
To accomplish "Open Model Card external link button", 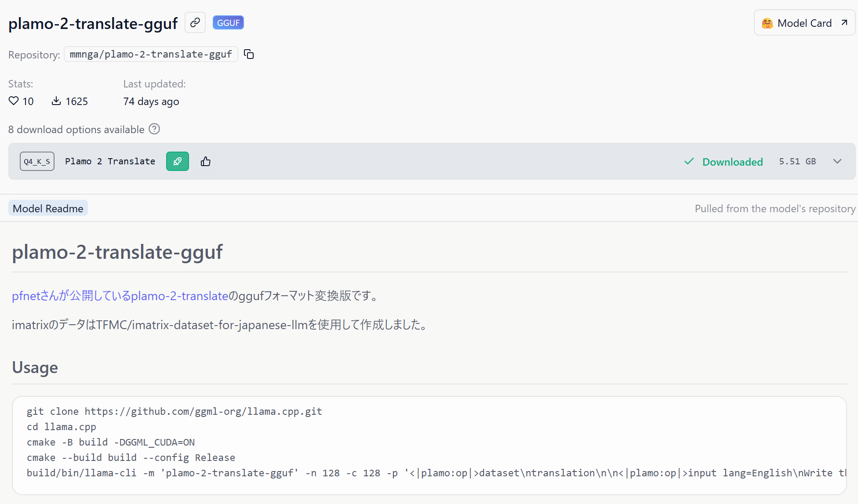I will coord(804,23).
